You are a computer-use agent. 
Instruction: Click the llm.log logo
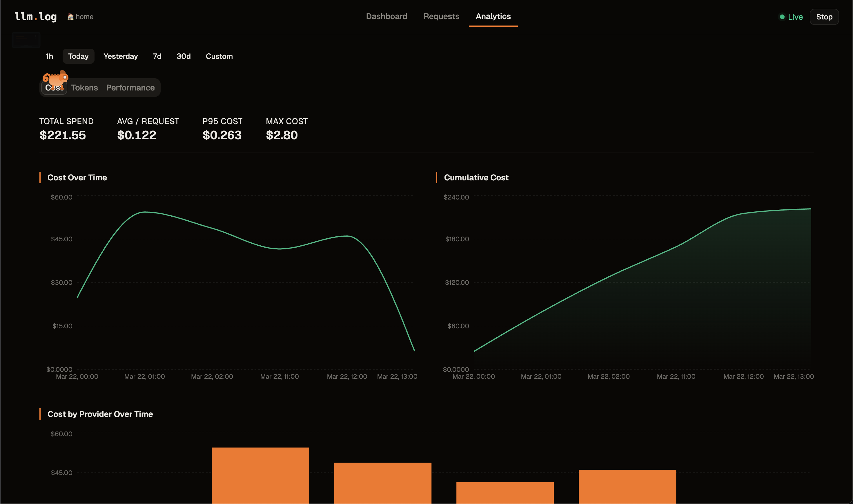35,16
